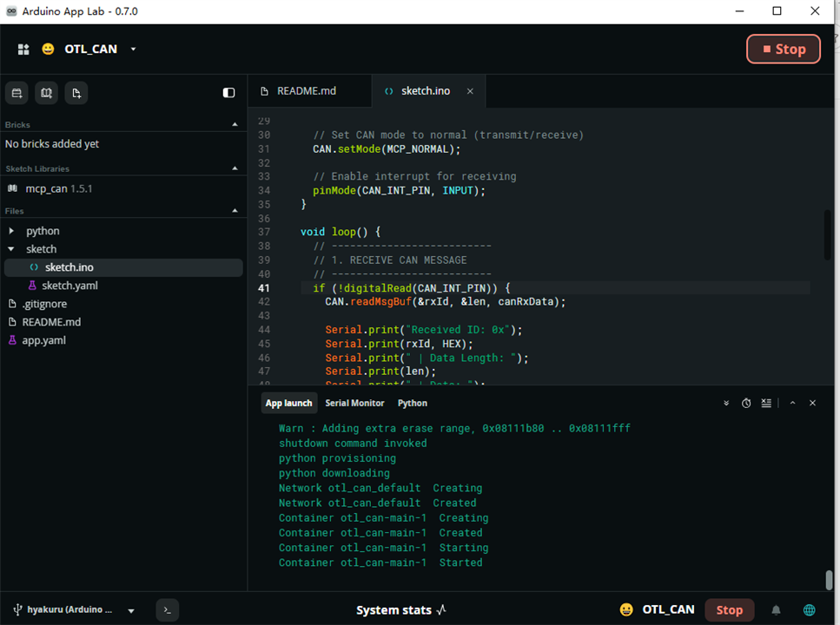Click the globe network icon
The width and height of the screenshot is (840, 625).
(x=810, y=610)
